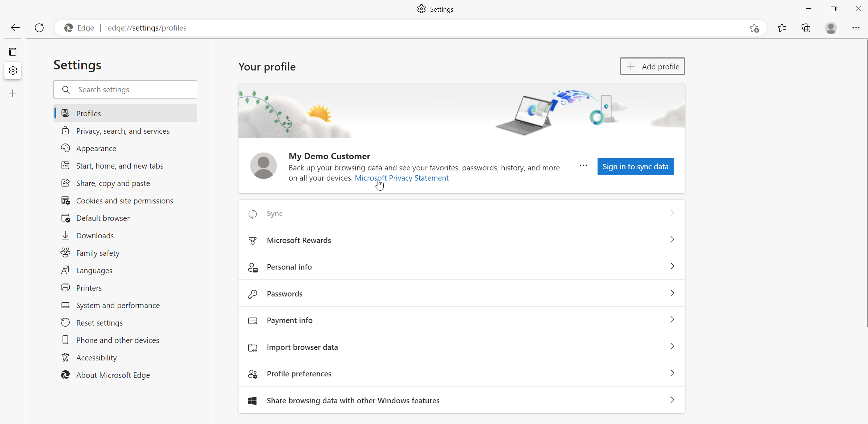
Task: Open Passwords label
Action: coord(285,294)
